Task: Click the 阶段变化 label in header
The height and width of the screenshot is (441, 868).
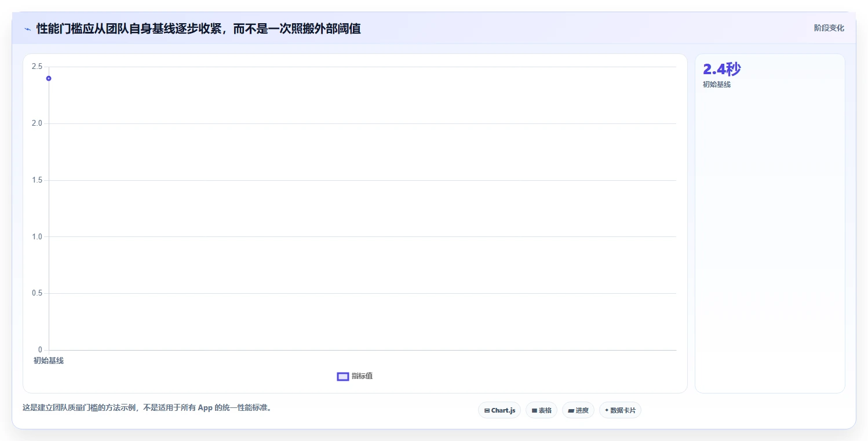Action: [x=829, y=28]
